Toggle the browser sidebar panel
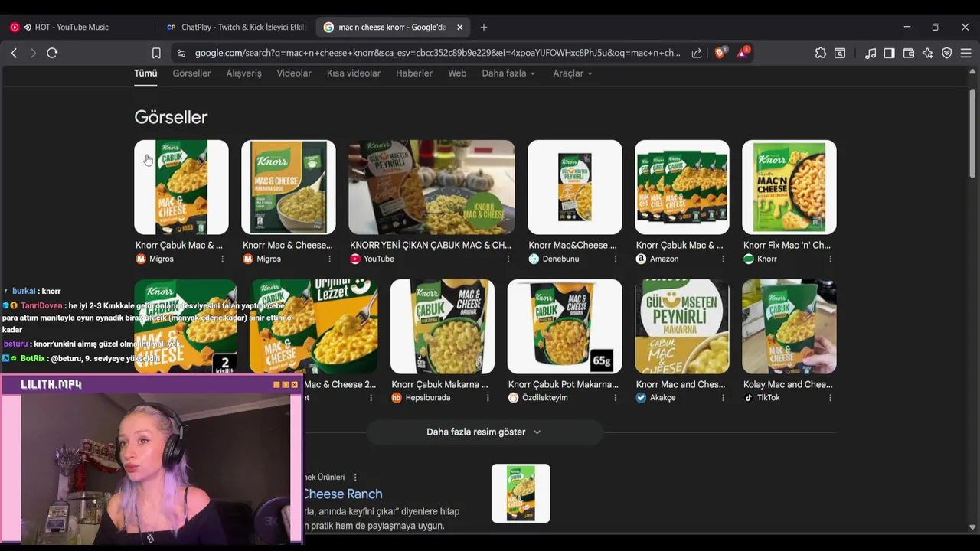This screenshot has height=551, width=980. (889, 53)
